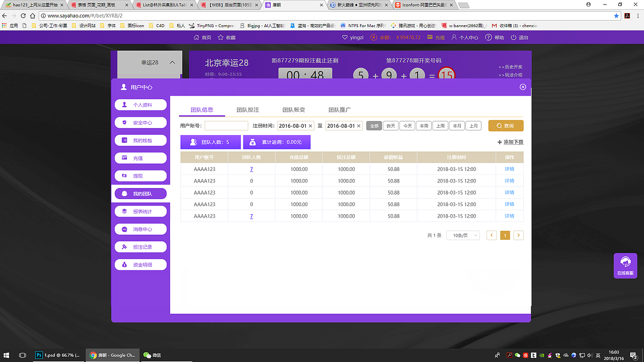Screen dimensions: 644x362
Task: Open 我的钱包 wallet section
Action: (140, 140)
